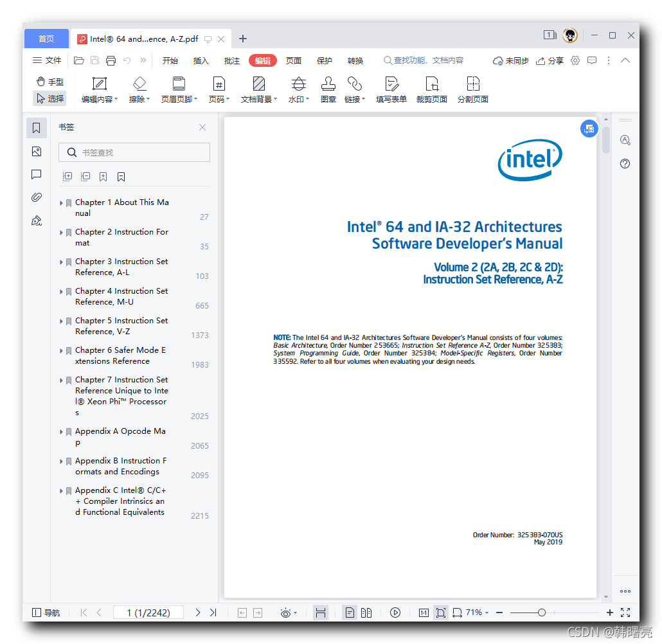Open a new tab with plus button
This screenshot has height=644, width=662.
pyautogui.click(x=243, y=39)
